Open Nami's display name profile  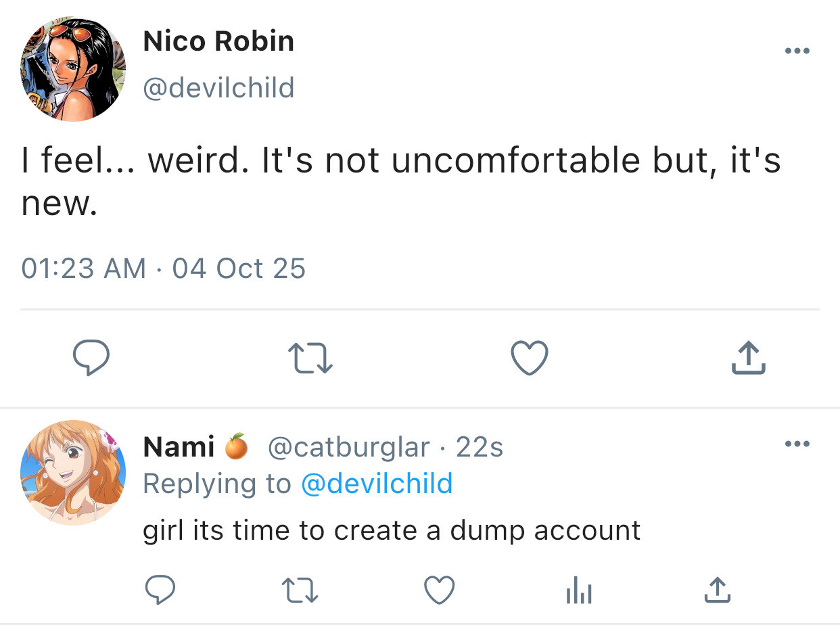(179, 447)
